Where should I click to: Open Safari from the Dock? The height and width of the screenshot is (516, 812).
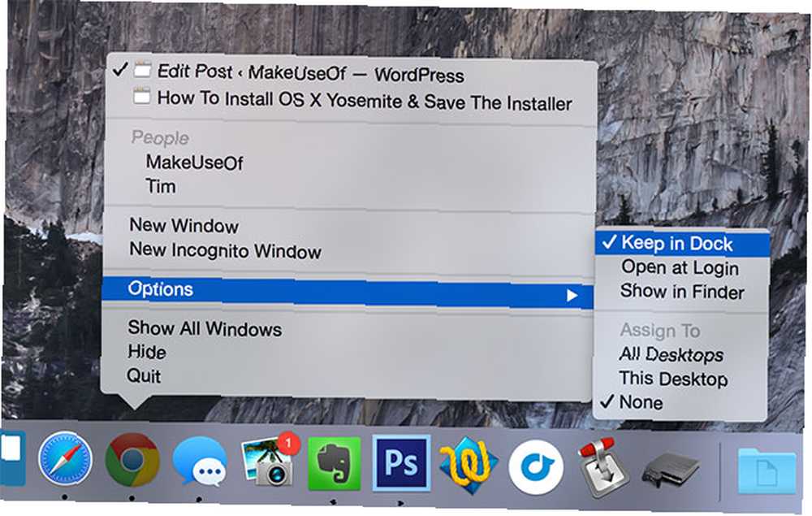point(65,459)
